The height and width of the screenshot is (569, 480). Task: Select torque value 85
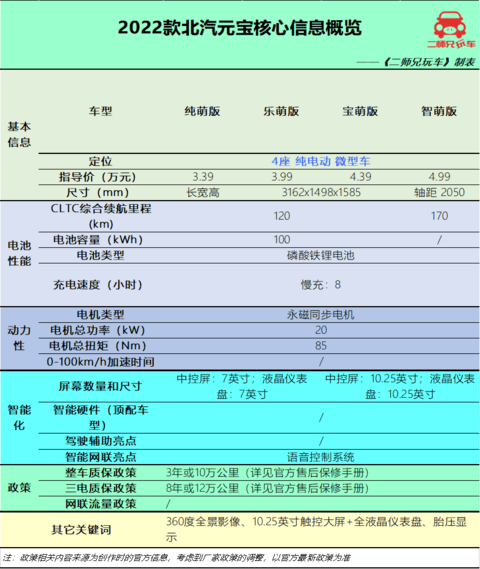click(x=321, y=345)
